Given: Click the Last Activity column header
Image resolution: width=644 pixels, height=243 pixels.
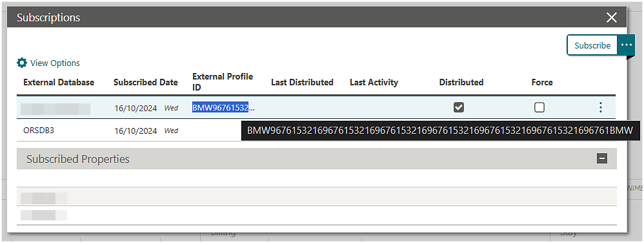Looking at the screenshot, I should point(374,82).
